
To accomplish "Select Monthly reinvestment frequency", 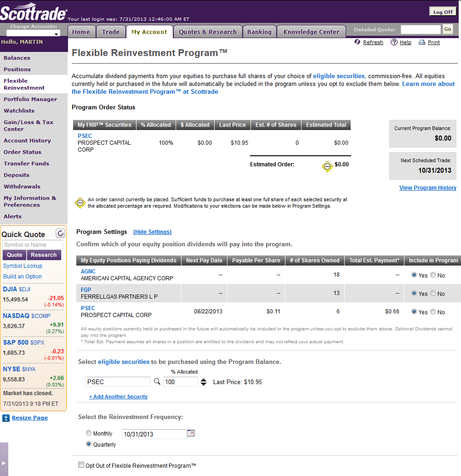I will [88, 433].
